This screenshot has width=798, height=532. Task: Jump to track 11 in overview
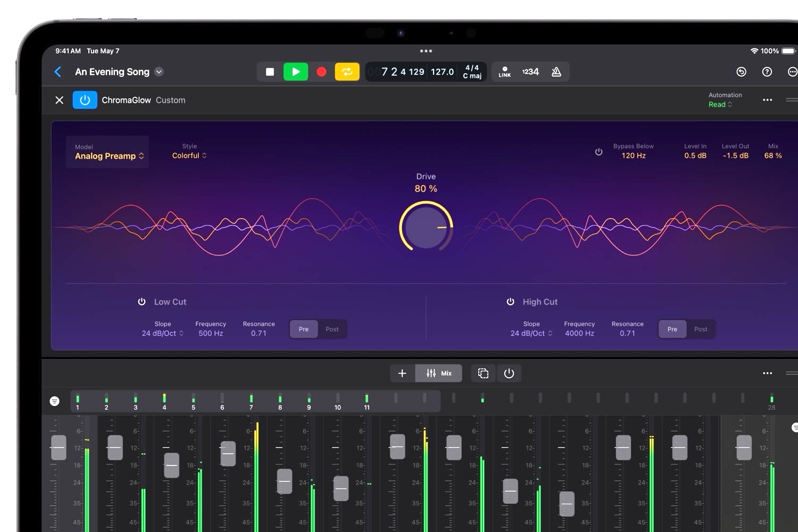(x=367, y=402)
